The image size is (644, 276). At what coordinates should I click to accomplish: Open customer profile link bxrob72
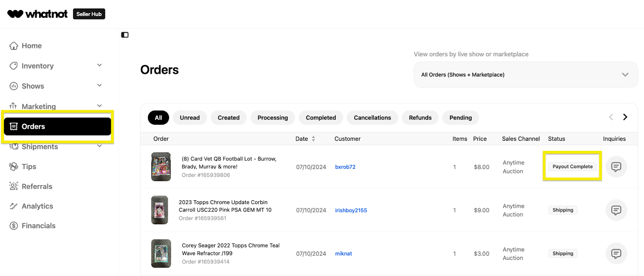(345, 167)
